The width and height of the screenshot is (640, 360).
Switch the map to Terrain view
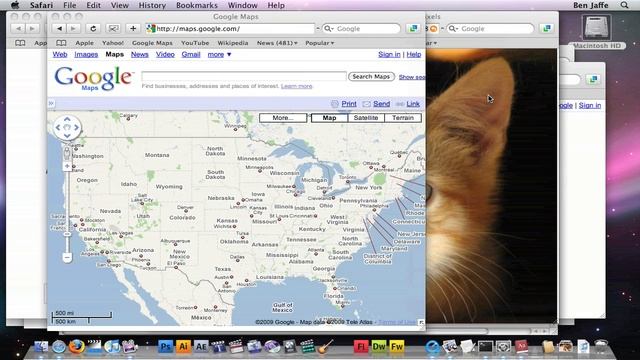click(x=403, y=118)
